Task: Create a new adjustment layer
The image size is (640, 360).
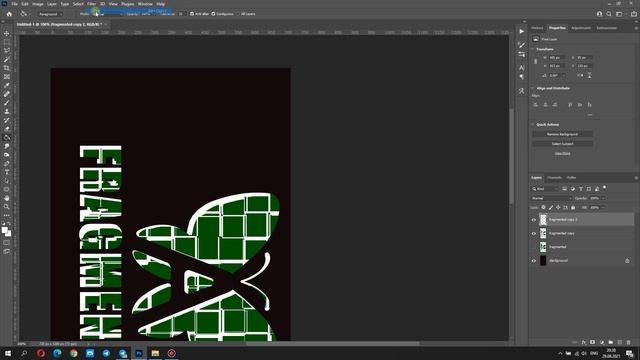Action: (602, 342)
